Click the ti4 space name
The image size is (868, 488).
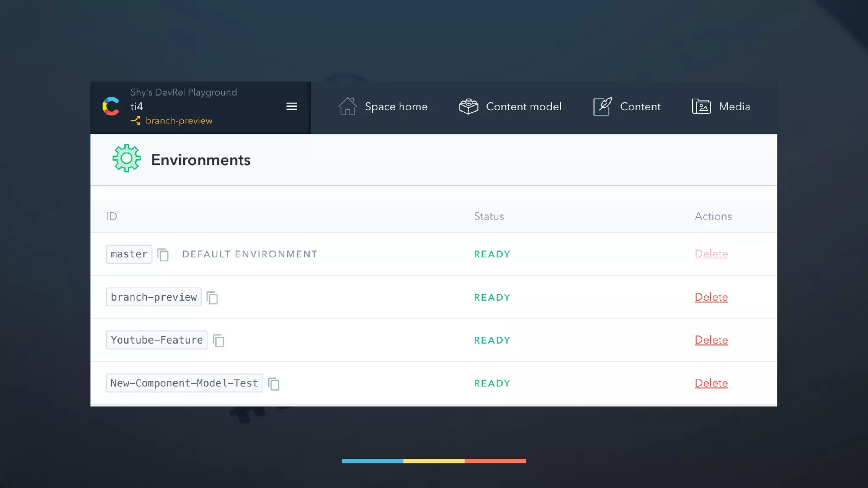pyautogui.click(x=136, y=106)
